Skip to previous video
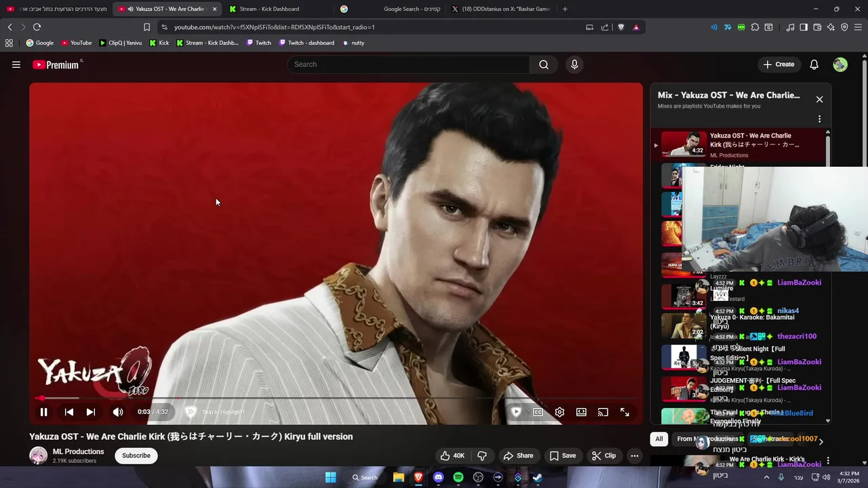 click(69, 412)
